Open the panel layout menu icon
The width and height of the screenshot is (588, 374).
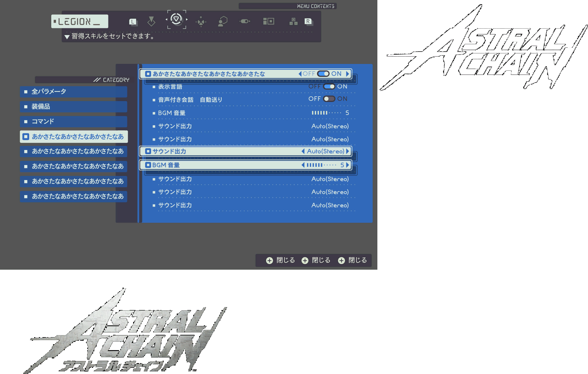pyautogui.click(x=268, y=21)
